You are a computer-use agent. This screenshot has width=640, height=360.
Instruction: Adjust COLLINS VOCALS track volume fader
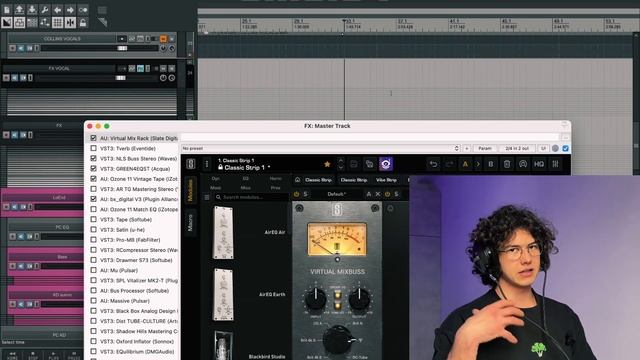(122, 48)
